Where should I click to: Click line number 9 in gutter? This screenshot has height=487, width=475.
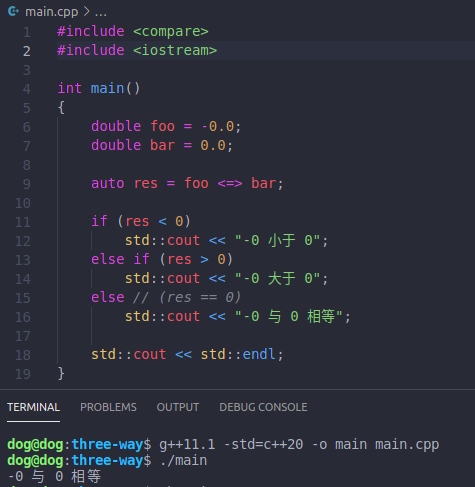pos(27,184)
